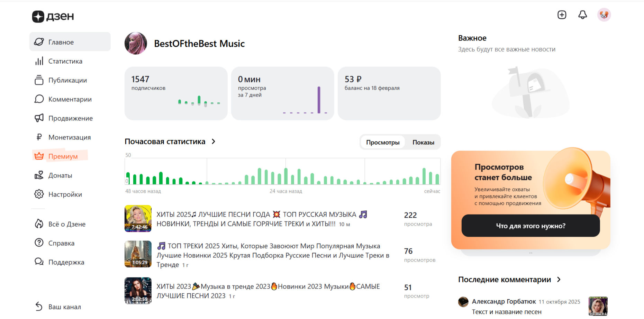Expand Последние комментарии chevron
Screen dimensions: 644x319
coord(559,280)
